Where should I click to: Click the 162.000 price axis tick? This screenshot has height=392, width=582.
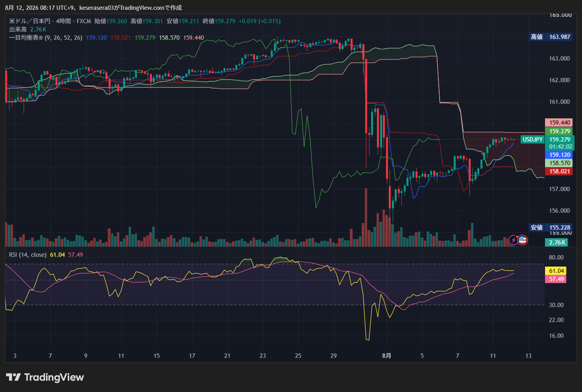[560, 80]
